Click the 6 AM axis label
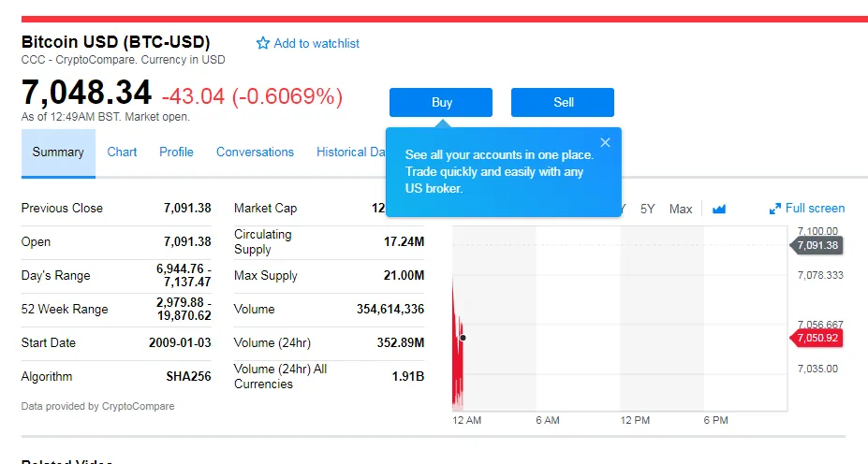Viewport: 868px width, 464px height. tap(548, 420)
